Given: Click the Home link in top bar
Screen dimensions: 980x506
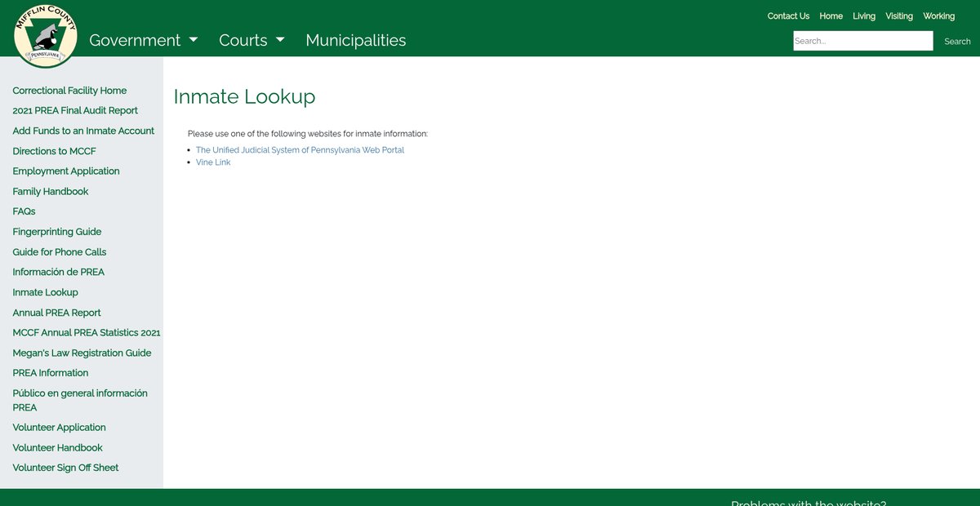Looking at the screenshot, I should (831, 16).
